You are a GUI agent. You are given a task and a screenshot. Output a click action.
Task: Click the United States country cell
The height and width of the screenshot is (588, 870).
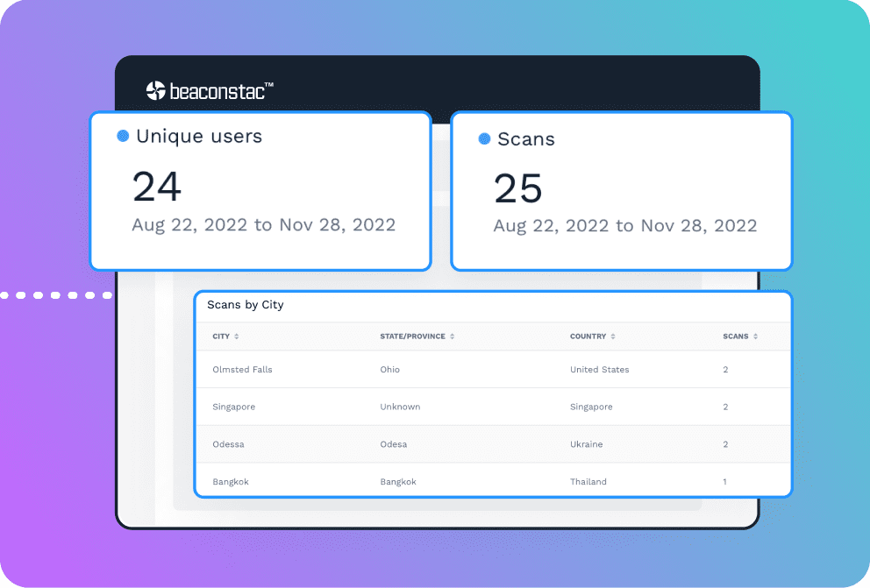coord(599,370)
